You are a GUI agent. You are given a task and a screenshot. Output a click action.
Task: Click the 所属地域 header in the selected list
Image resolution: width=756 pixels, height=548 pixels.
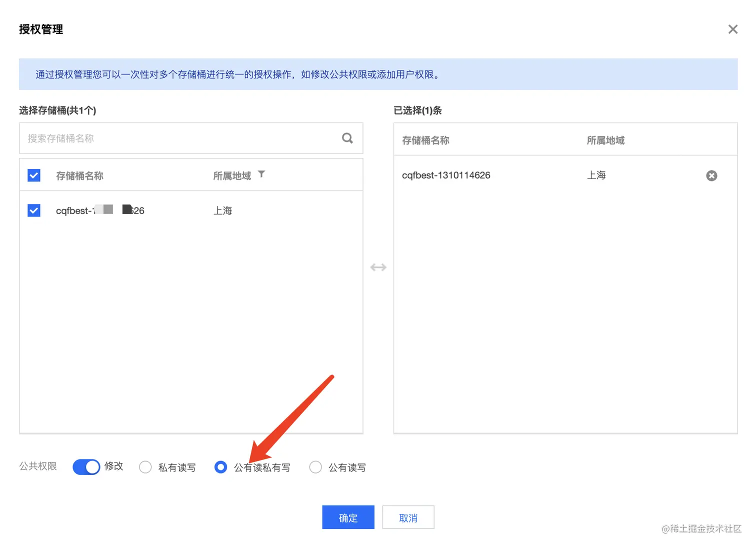[x=605, y=140]
